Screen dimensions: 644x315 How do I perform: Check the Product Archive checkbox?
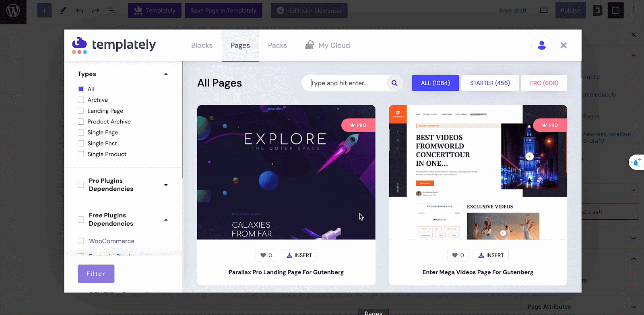click(81, 121)
